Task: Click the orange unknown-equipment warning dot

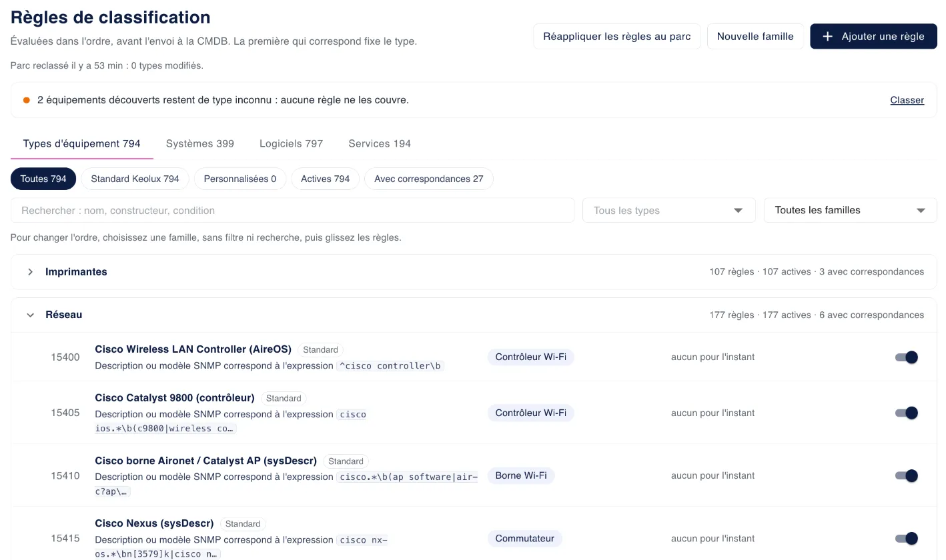Action: pos(27,100)
